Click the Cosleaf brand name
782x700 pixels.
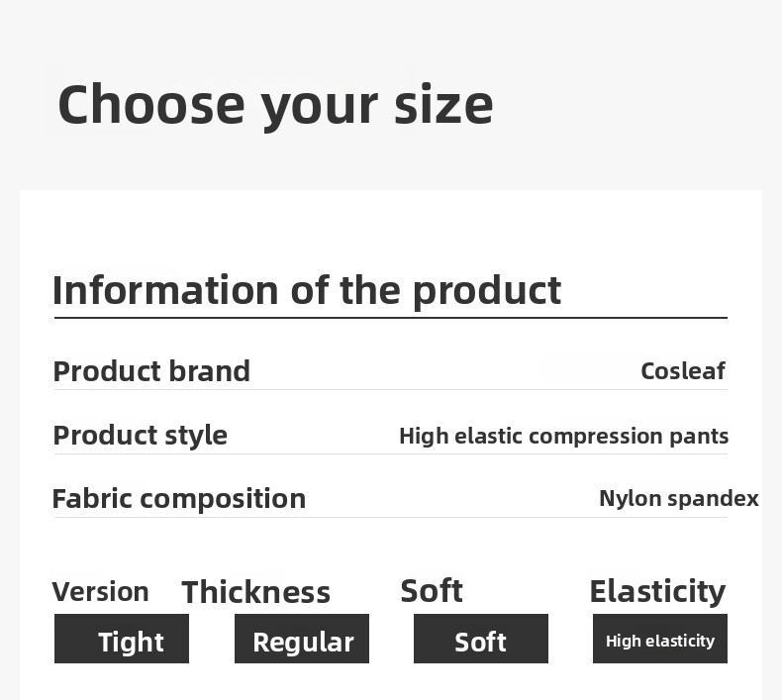(x=682, y=371)
